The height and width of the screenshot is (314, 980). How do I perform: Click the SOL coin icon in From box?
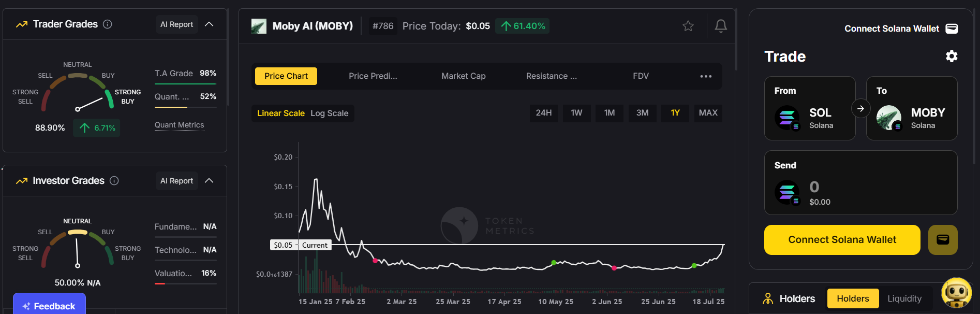(787, 118)
